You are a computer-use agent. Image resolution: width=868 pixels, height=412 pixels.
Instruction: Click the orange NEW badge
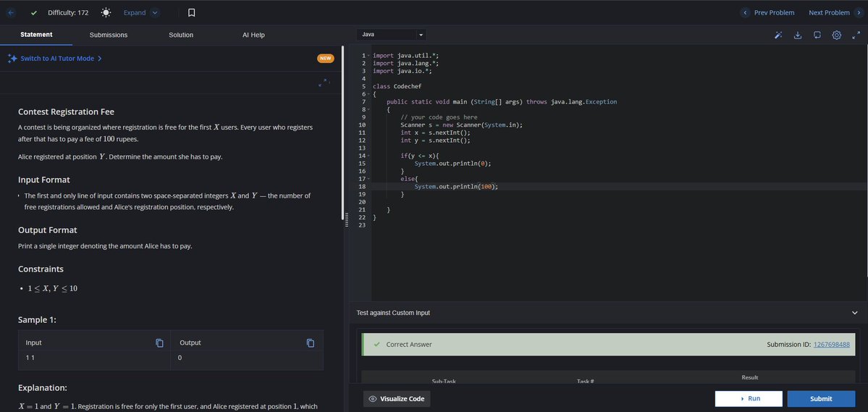(x=326, y=58)
